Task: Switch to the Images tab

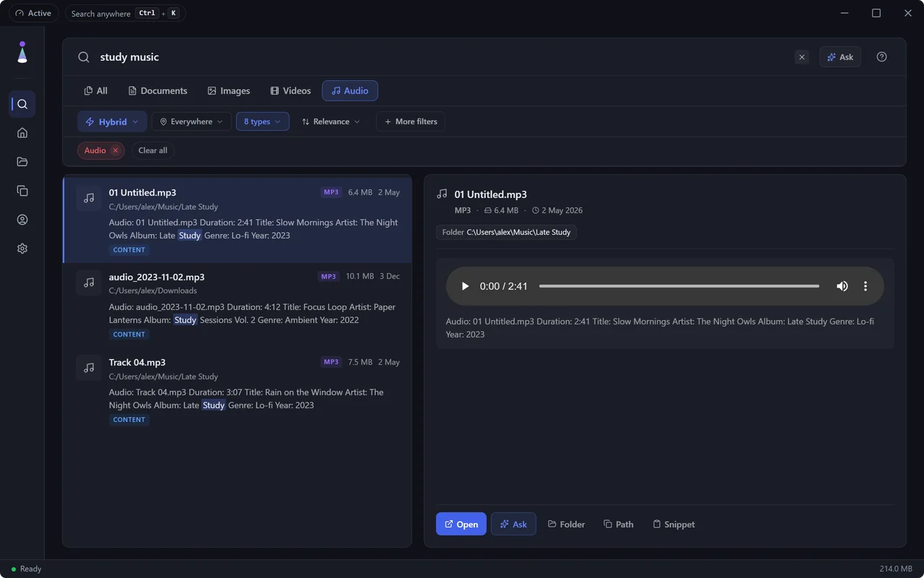Action: click(228, 91)
